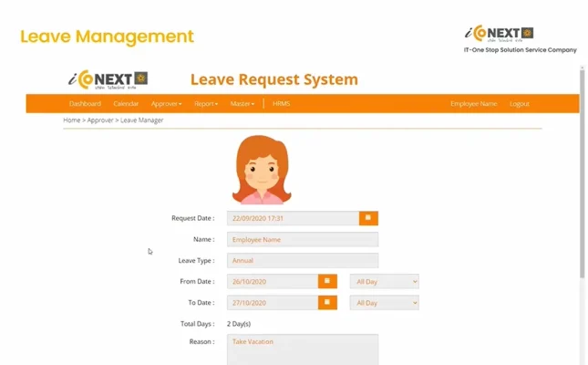Select HRMS in the navigation bar
The image size is (588, 365).
[282, 104]
